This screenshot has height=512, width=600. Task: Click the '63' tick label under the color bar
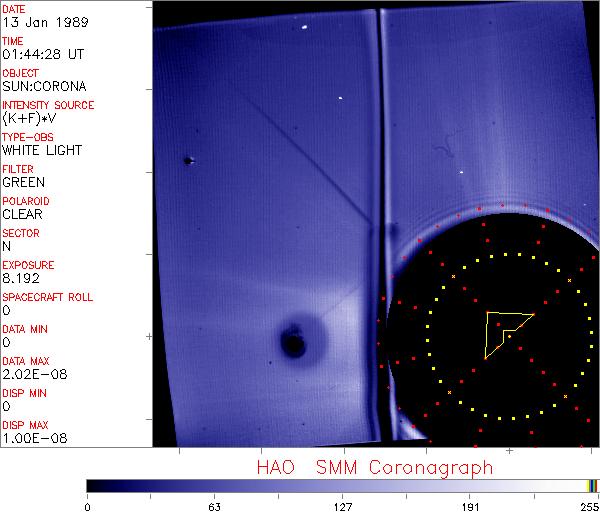214,505
